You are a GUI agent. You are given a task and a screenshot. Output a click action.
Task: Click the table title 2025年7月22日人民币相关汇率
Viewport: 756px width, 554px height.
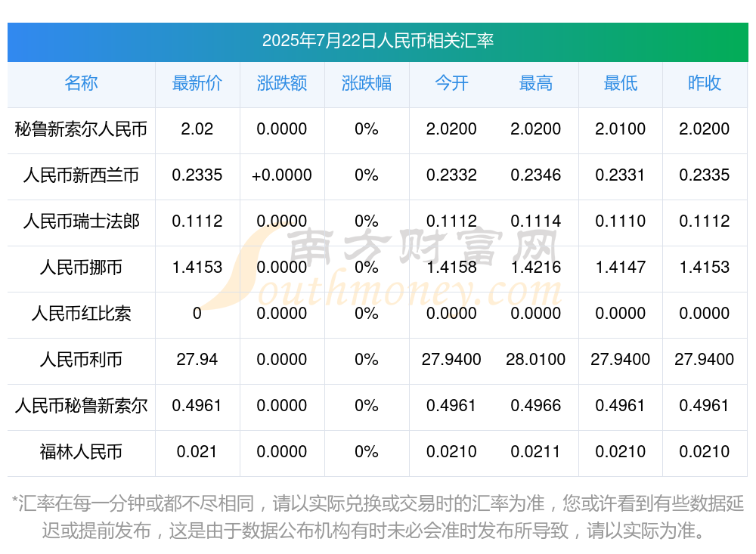(377, 41)
